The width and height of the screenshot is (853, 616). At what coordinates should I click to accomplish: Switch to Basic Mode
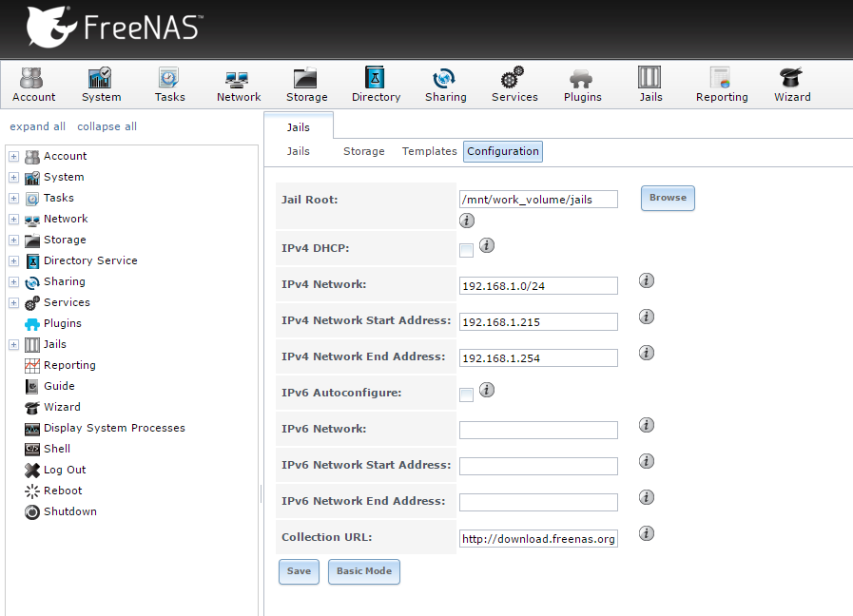pos(363,571)
